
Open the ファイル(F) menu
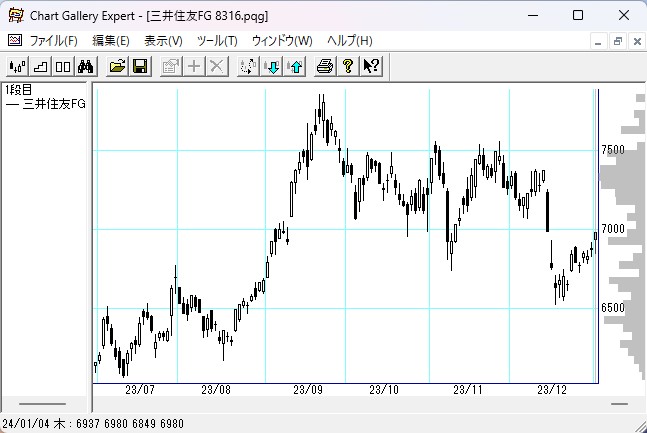tap(53, 41)
